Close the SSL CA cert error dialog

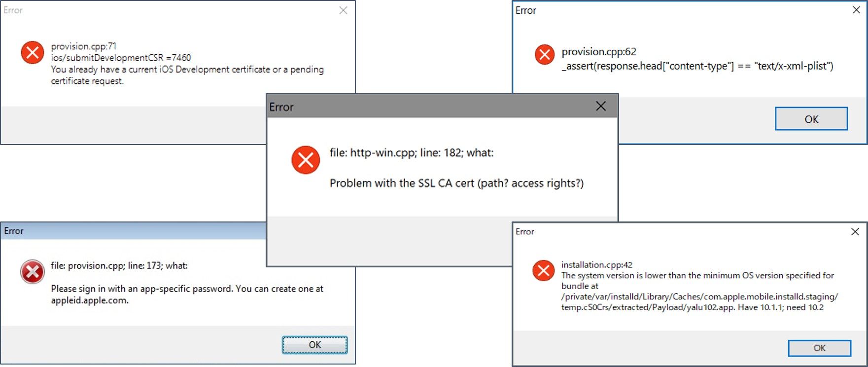(x=601, y=106)
